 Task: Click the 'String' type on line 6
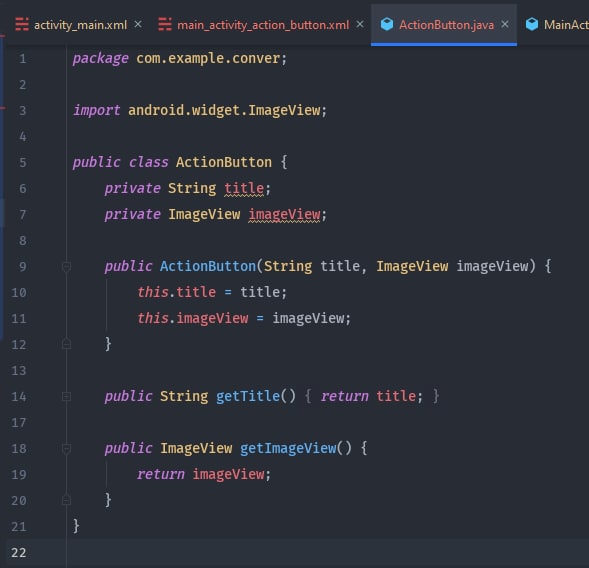192,189
